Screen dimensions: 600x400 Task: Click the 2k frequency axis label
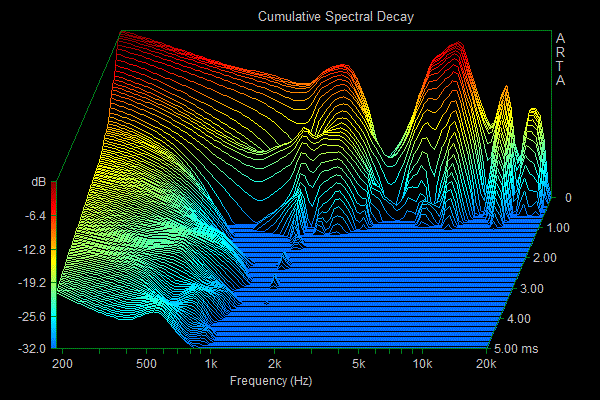click(x=274, y=364)
